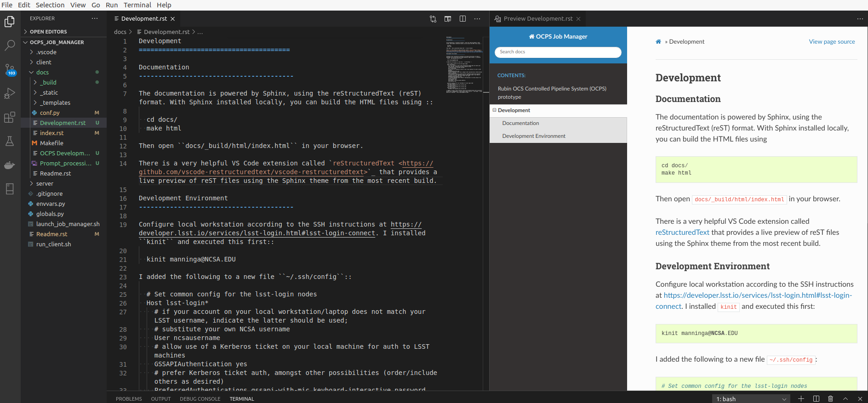Viewport: 868px width, 403px height.
Task: Open the File menu
Action: pyautogui.click(x=7, y=5)
